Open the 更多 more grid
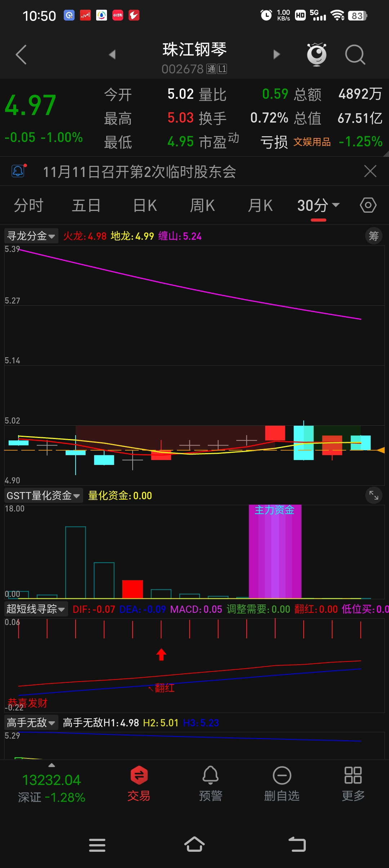This screenshot has height=868, width=389. tap(353, 784)
